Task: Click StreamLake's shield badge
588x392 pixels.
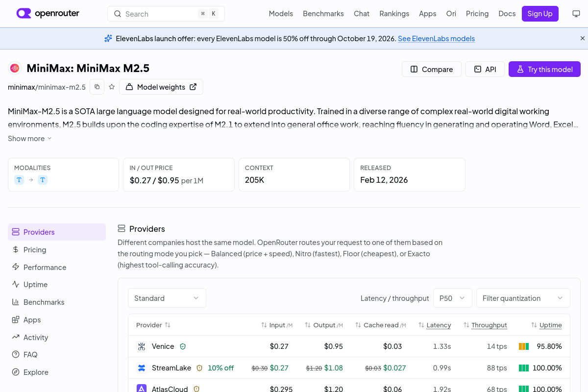Action: (x=199, y=368)
